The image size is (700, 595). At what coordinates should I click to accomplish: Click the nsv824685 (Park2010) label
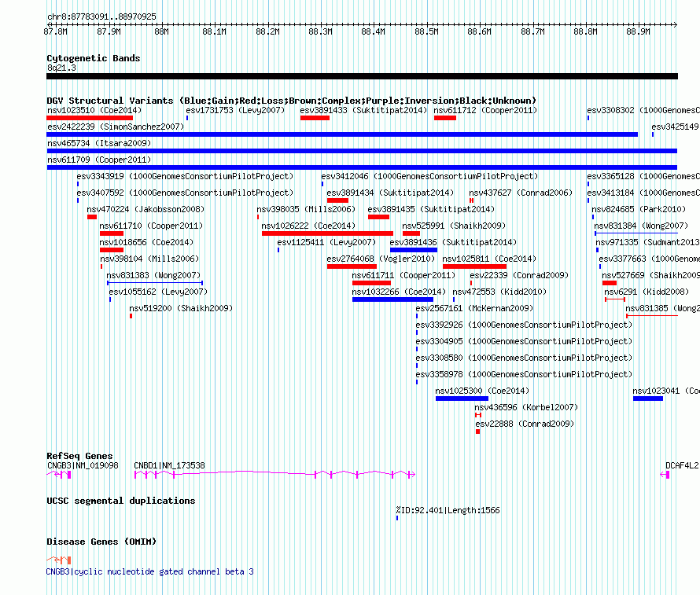pyautogui.click(x=639, y=209)
